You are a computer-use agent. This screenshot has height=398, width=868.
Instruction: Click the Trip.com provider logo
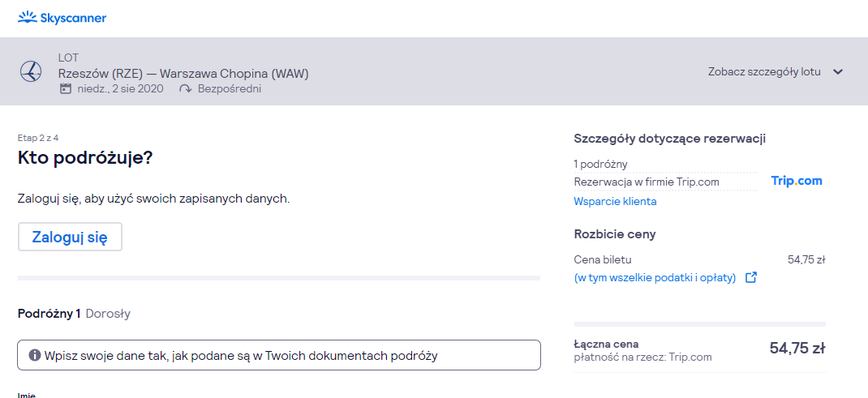tap(797, 181)
